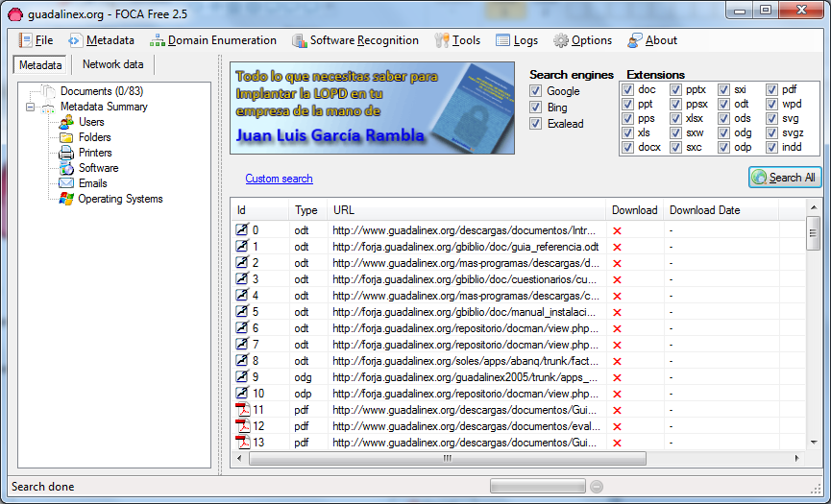The image size is (831, 504).
Task: Sort by the Download column header
Action: tap(635, 210)
